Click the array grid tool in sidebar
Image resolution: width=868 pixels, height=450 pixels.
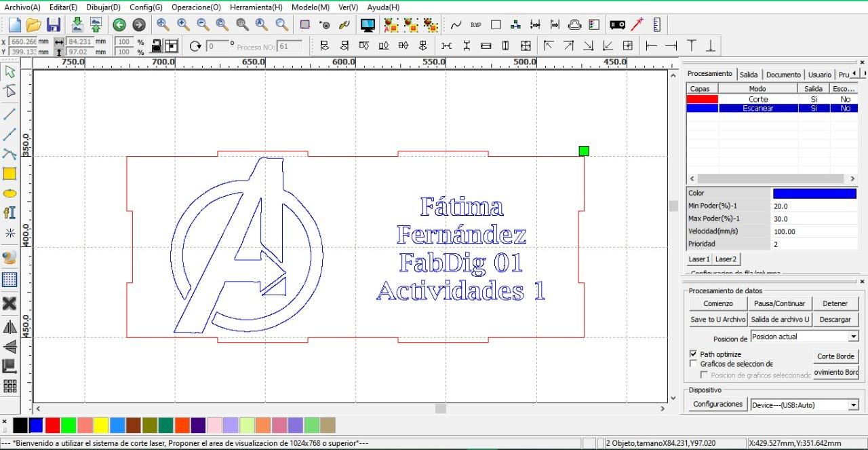coord(9,386)
